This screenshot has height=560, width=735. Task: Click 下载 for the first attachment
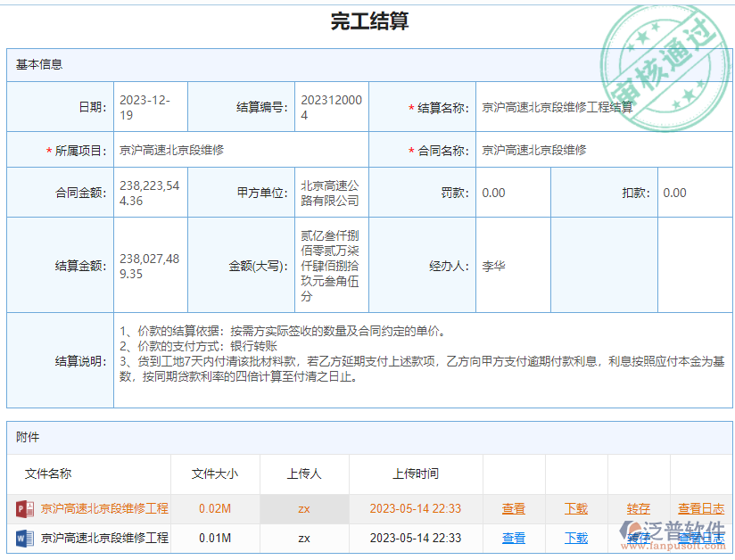click(575, 508)
